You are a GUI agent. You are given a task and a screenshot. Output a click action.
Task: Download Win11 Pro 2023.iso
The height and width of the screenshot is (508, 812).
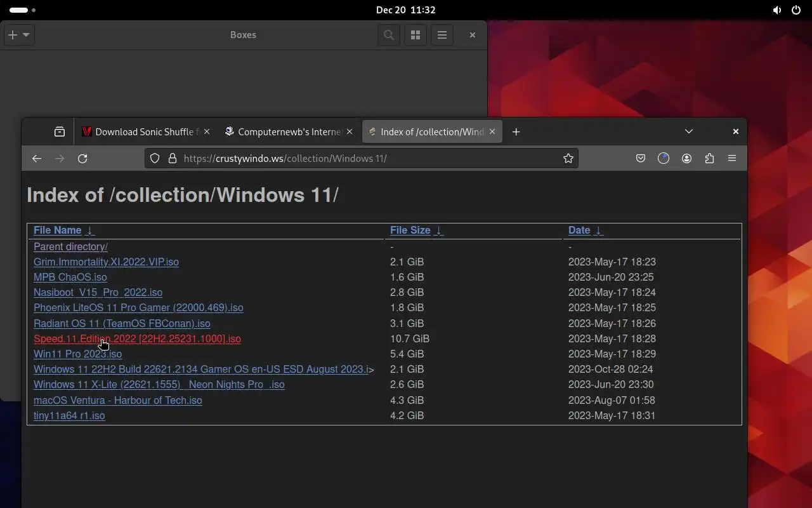(x=77, y=354)
